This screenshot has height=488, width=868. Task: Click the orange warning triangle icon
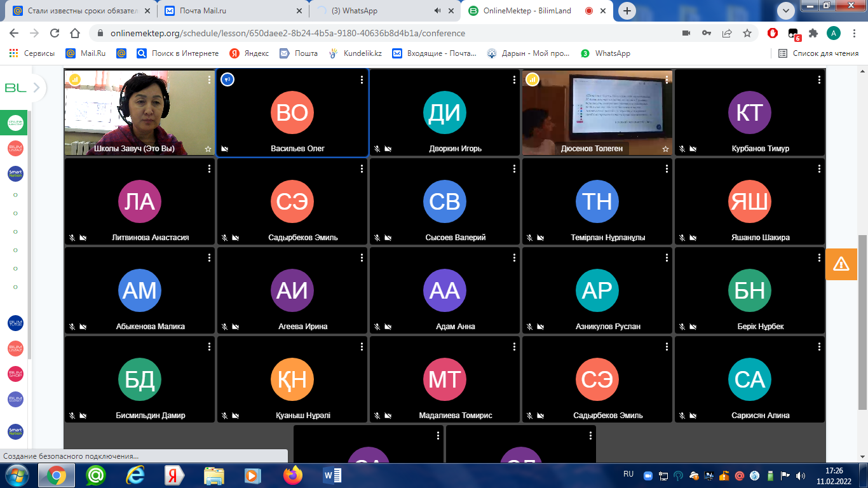click(x=841, y=263)
